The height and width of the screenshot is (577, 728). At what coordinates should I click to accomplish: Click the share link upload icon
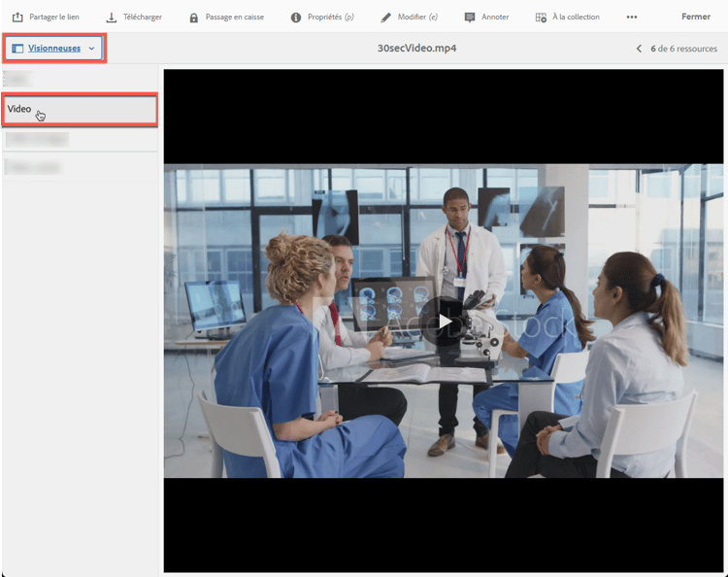[17, 17]
